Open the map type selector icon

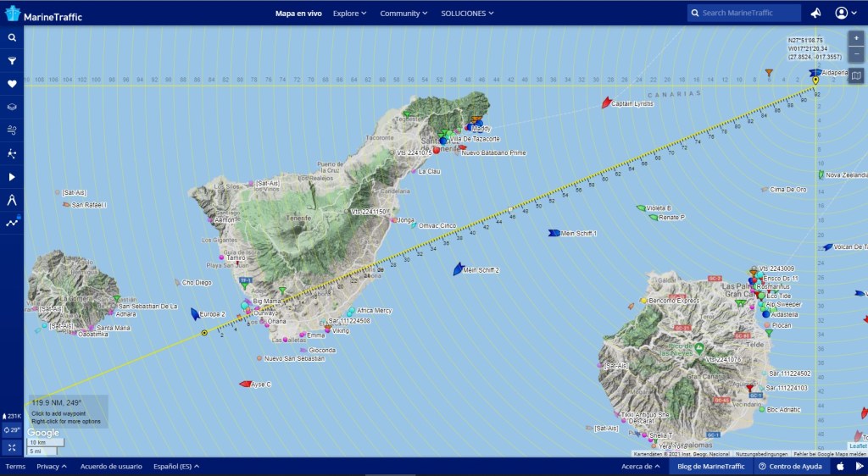coord(856,76)
